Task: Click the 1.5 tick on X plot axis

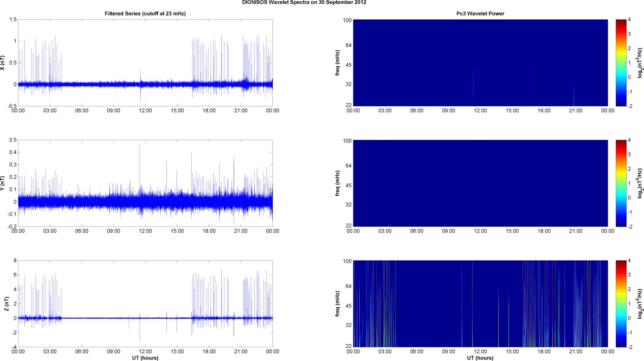Action: point(13,20)
